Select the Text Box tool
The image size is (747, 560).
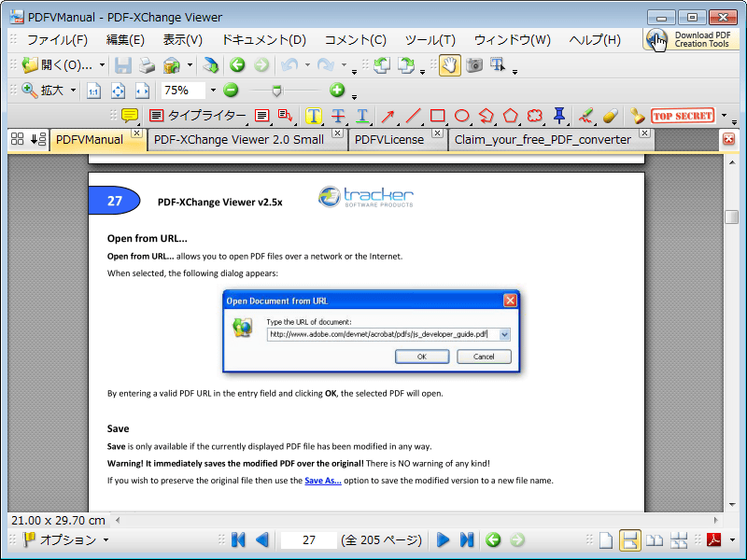coord(261,115)
